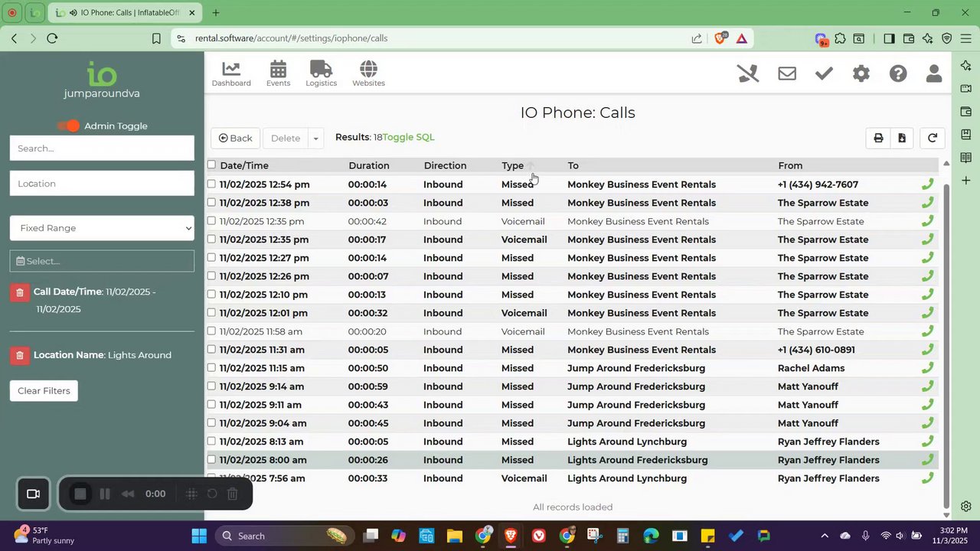Check the 11/02/2025 12:38 pm row checkbox
The height and width of the screenshot is (551, 980).
[211, 202]
